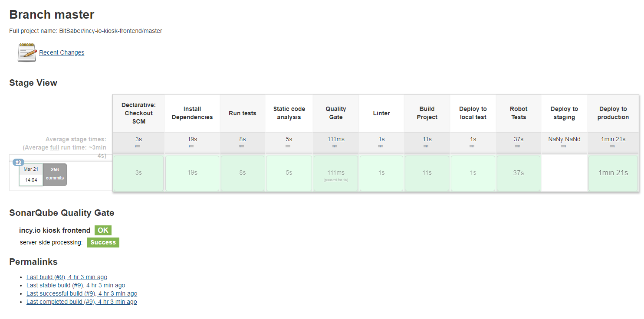Open the Last build (#9) permalink
This screenshot has width=644, height=319.
click(67, 277)
